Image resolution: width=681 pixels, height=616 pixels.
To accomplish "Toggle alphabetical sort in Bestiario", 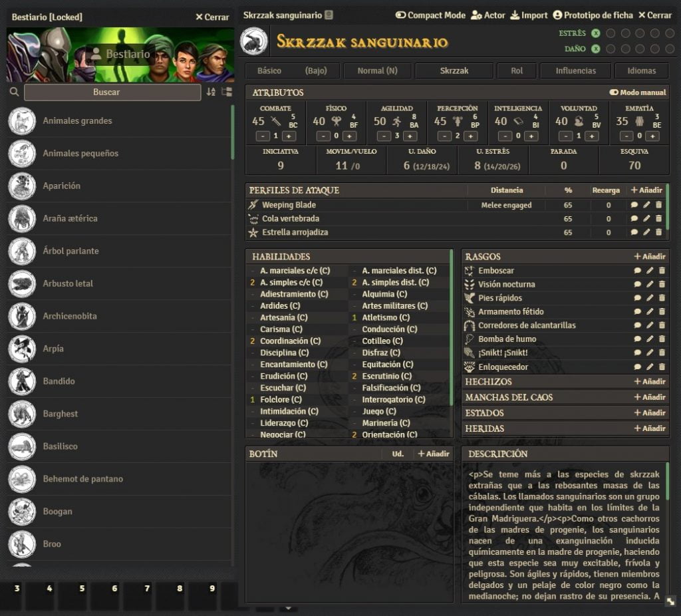I will coord(211,92).
